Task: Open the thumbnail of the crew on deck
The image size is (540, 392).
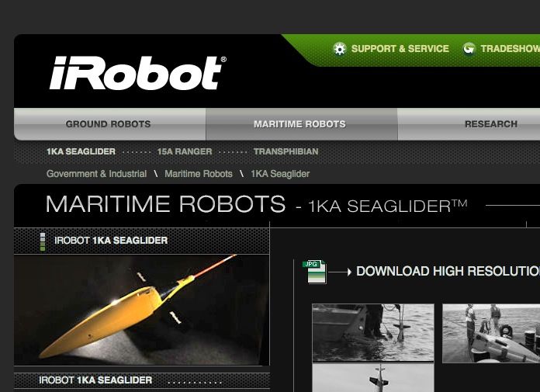Action: pos(491,333)
